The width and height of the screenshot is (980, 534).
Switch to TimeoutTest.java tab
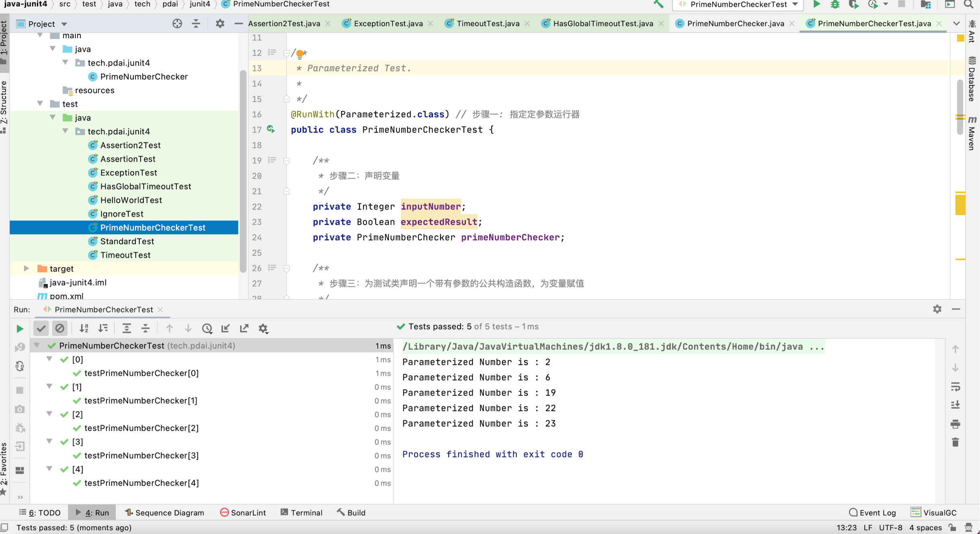488,24
